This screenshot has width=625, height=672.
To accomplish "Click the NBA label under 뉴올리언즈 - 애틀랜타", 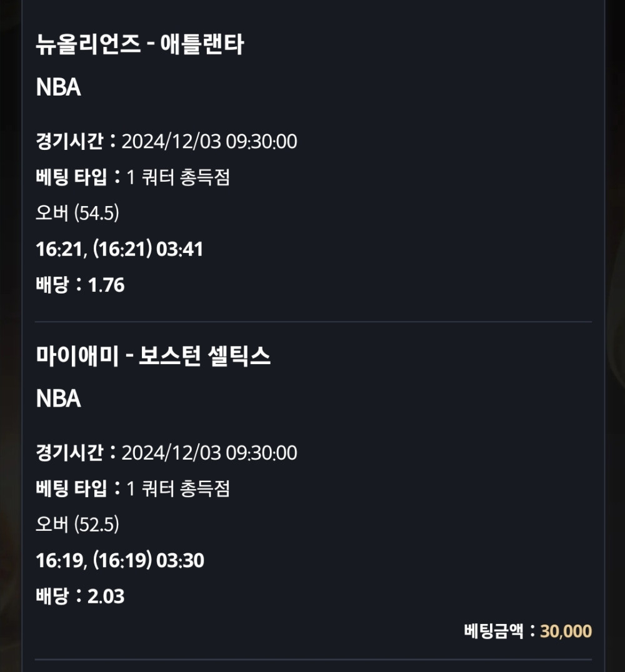I will point(59,87).
